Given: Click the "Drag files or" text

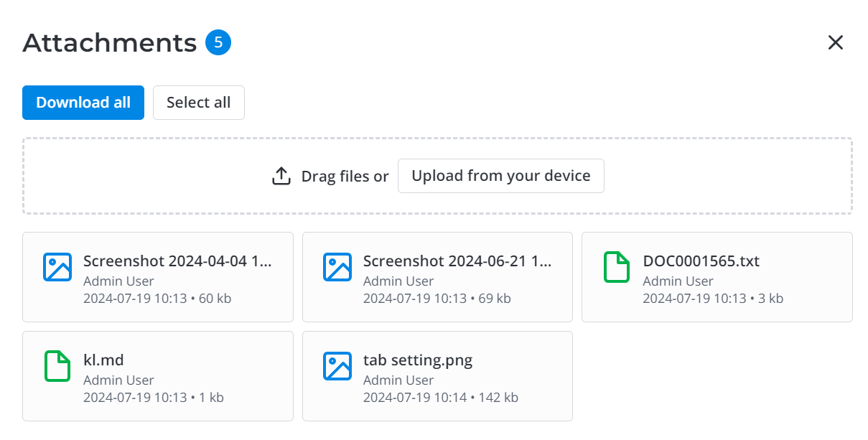Looking at the screenshot, I should click(x=345, y=177).
